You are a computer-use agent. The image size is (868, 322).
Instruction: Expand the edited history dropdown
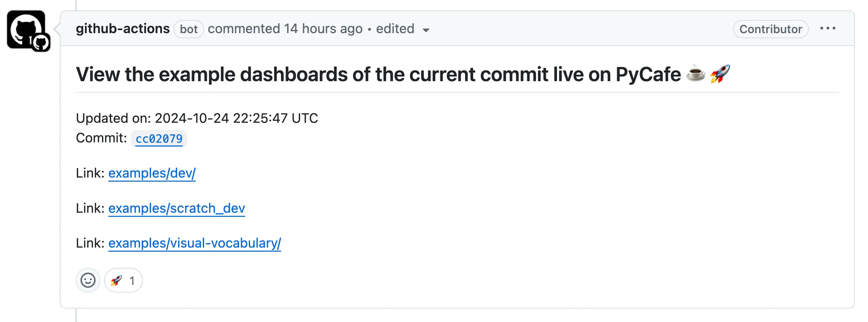click(x=427, y=30)
